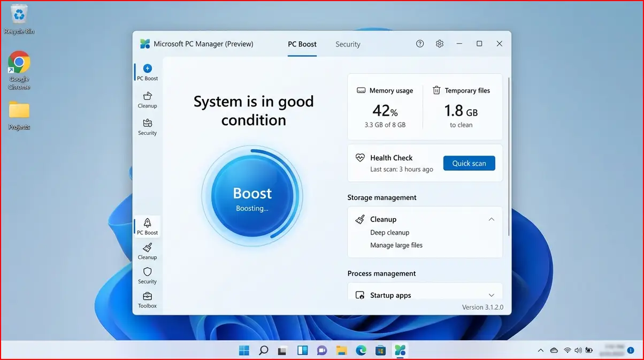Show hidden system tray icons
This screenshot has width=644, height=360.
(541, 350)
